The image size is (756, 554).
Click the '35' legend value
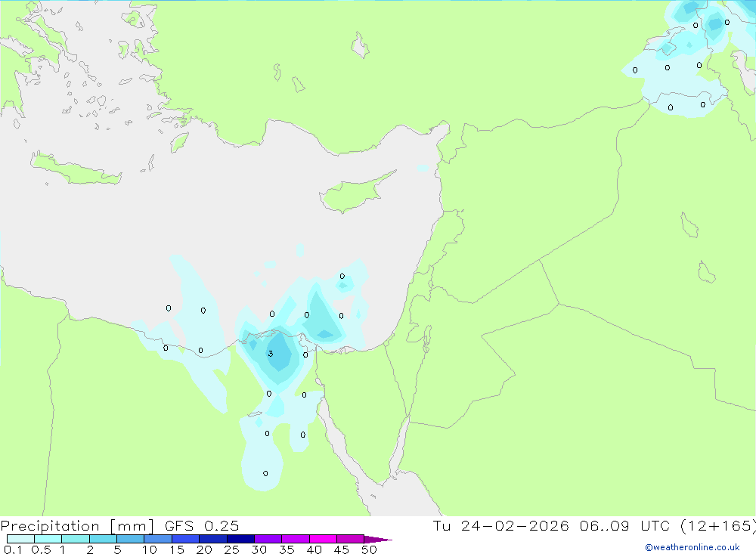point(287,549)
